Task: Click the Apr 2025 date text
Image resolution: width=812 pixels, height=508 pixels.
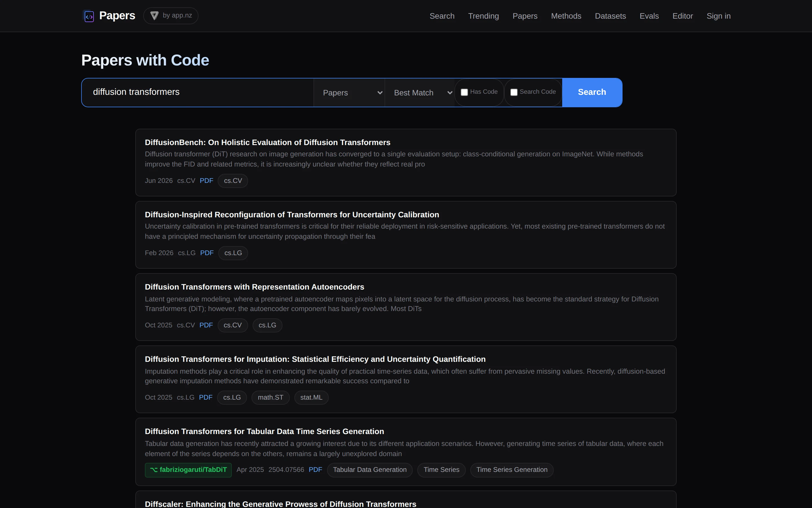Action: (x=250, y=470)
